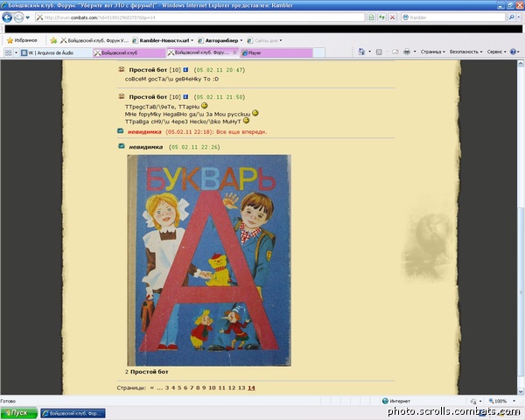Open search provider dropdown arrow
This screenshot has height=420, width=525.
[x=518, y=17]
